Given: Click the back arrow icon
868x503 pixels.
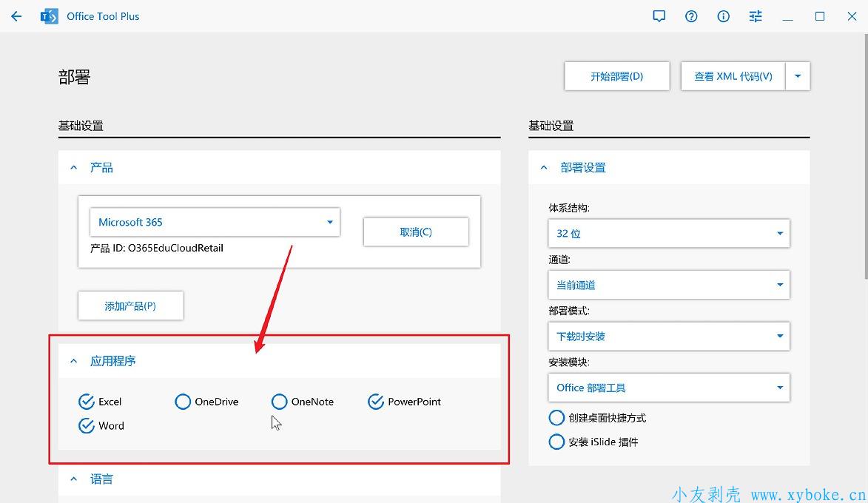Looking at the screenshot, I should 16,16.
